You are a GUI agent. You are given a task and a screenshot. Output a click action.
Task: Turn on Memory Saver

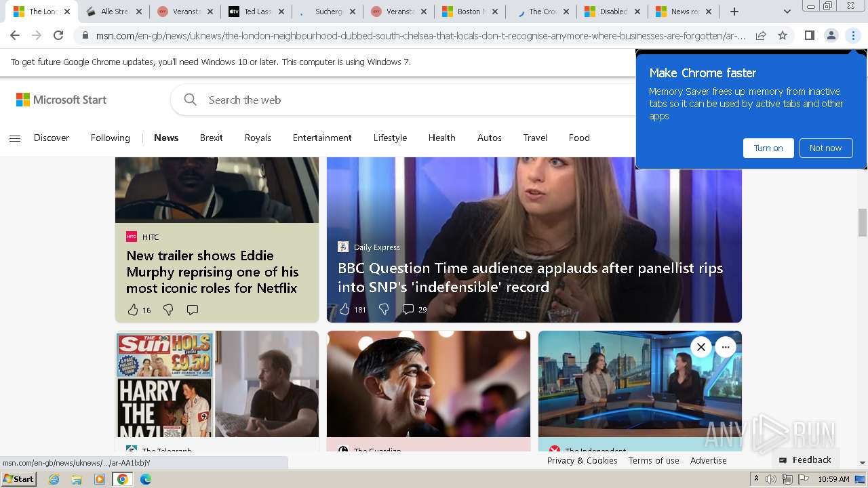tap(768, 148)
